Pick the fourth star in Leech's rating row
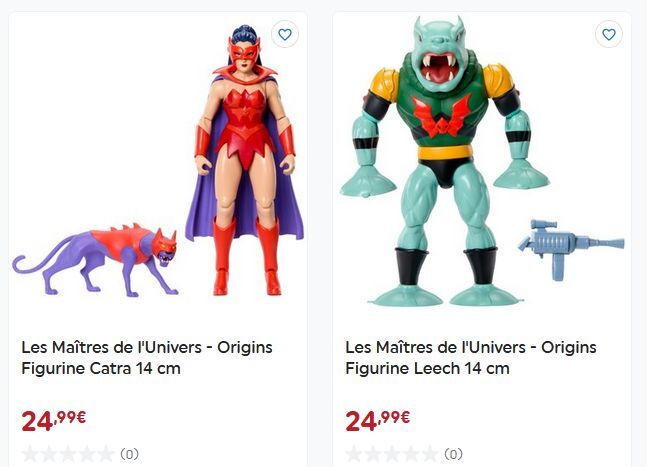Image resolution: width=647 pixels, height=467 pixels. pos(411,454)
